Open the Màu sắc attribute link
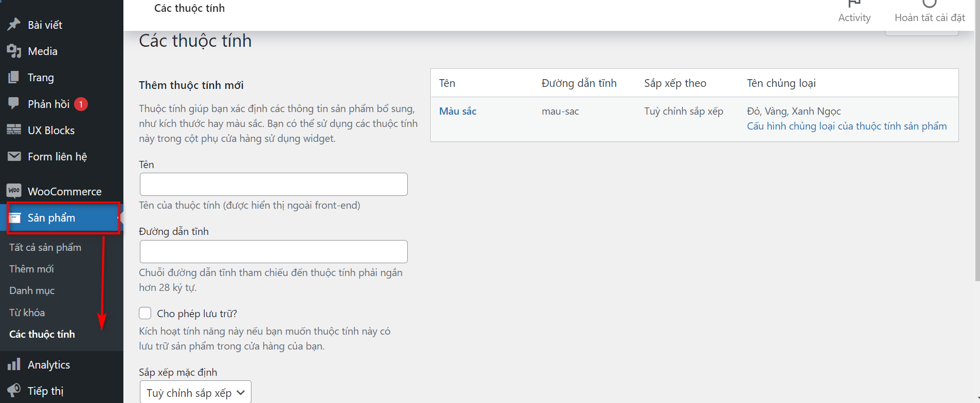Viewport: 980px width, 403px height. click(x=458, y=111)
